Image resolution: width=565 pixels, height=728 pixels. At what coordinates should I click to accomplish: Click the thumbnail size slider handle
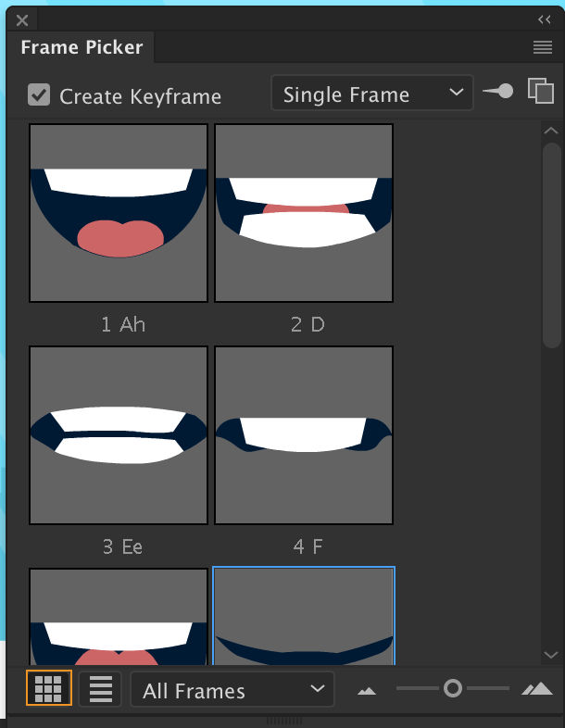pos(453,688)
